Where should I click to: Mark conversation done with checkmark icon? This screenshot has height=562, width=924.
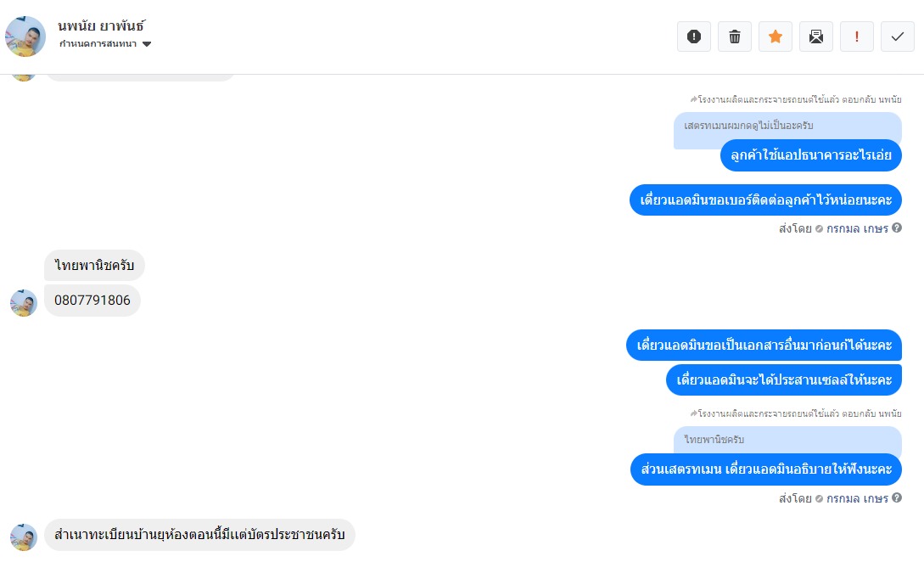click(x=898, y=37)
